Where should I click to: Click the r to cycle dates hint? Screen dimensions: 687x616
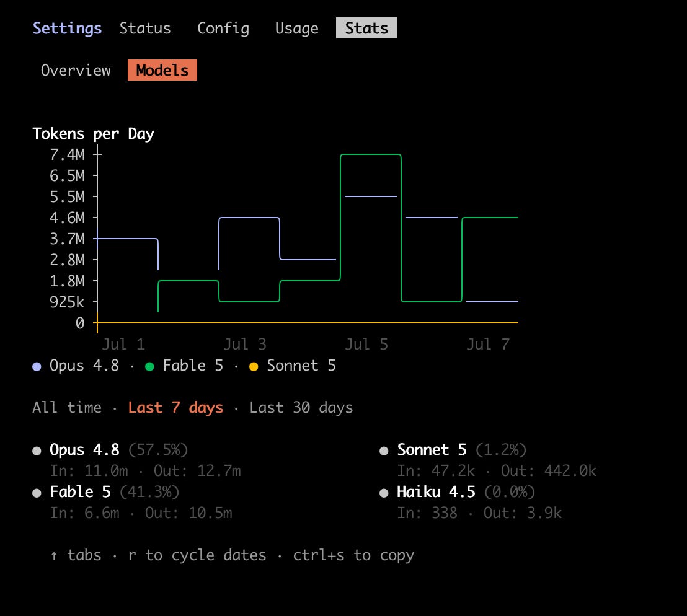pos(197,555)
